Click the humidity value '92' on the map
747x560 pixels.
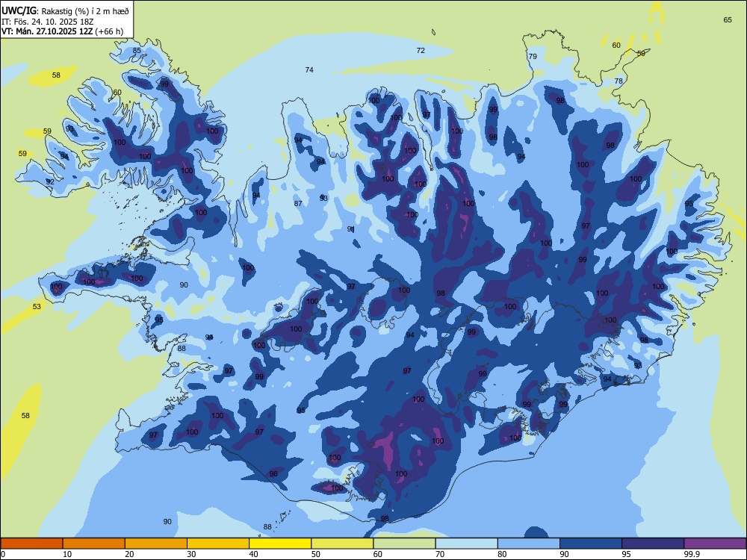pos(50,182)
